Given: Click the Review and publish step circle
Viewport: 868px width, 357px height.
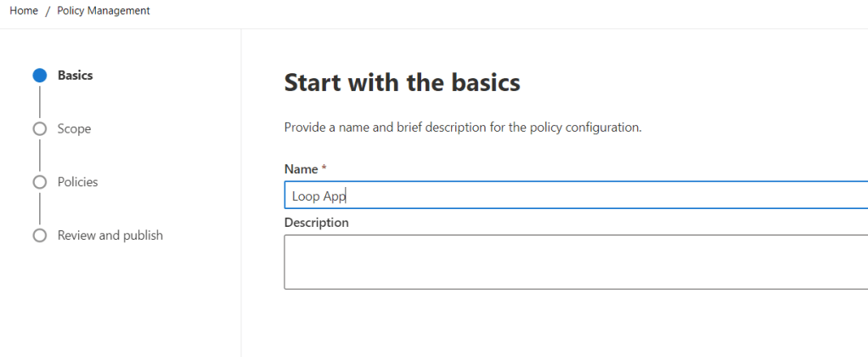Looking at the screenshot, I should coord(39,235).
